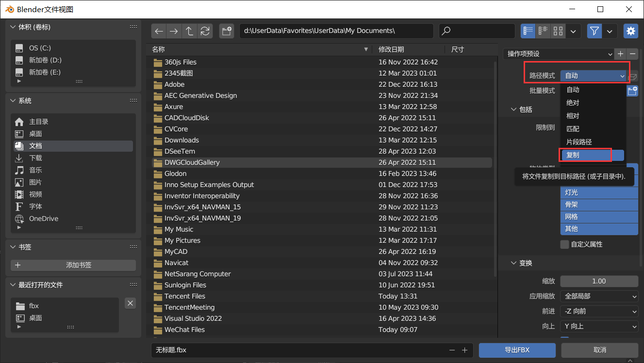The image size is (644, 363).
Task: Click the search field
Action: pyautogui.click(x=477, y=31)
